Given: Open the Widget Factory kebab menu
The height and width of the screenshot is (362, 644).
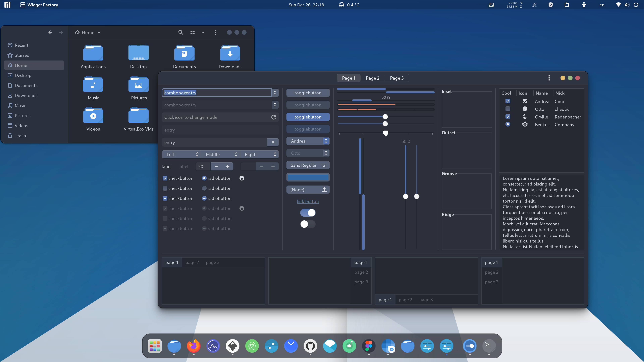Looking at the screenshot, I should (x=549, y=78).
